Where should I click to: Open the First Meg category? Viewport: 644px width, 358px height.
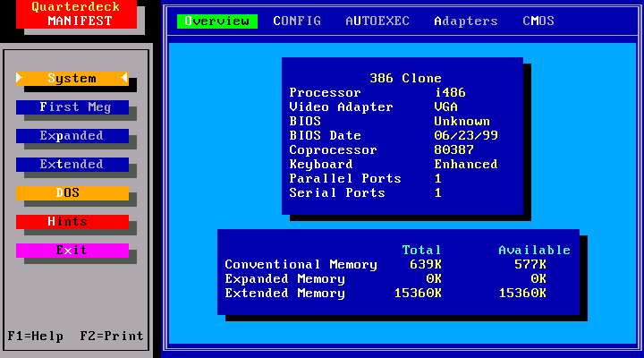coord(72,107)
